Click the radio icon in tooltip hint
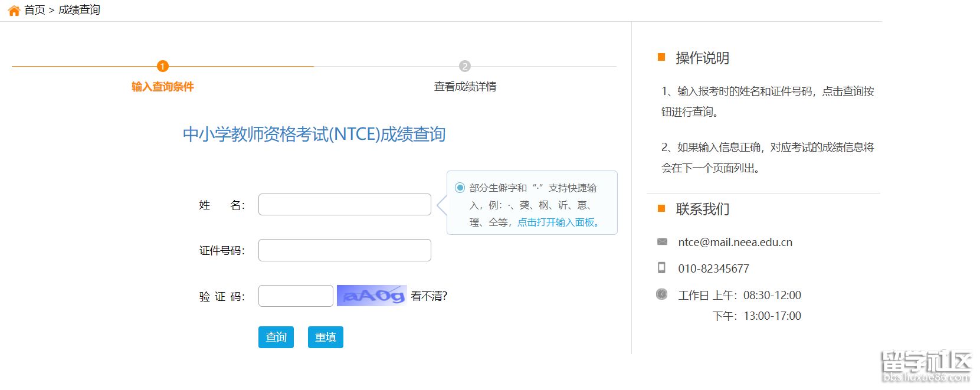Screen dimensions: 980x390 click(x=460, y=188)
